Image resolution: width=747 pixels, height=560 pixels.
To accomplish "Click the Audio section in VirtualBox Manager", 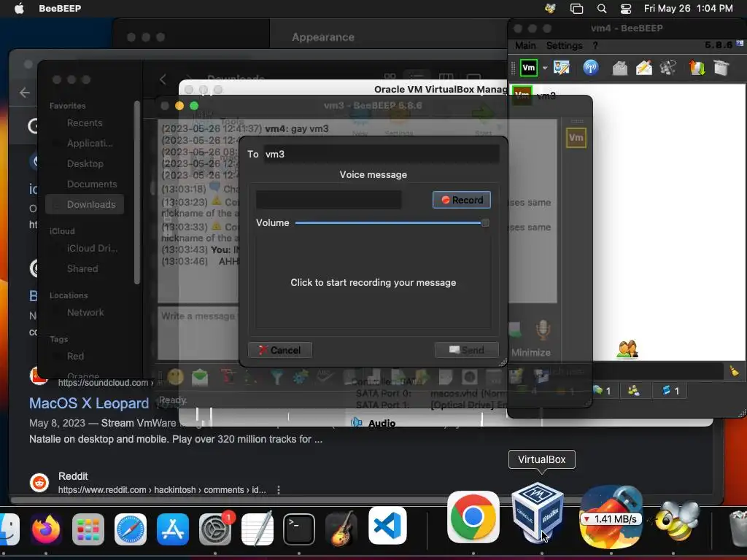I will pyautogui.click(x=382, y=423).
